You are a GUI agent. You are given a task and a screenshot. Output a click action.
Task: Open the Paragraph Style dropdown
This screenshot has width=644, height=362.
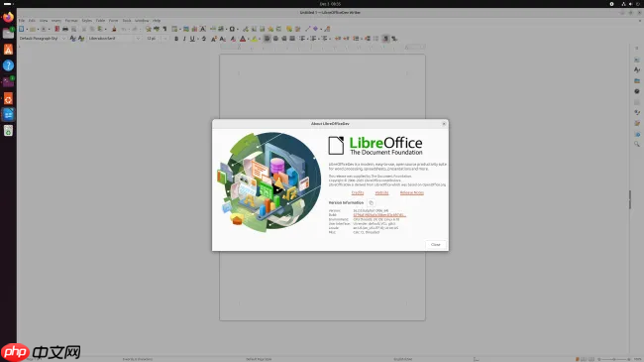coord(63,39)
